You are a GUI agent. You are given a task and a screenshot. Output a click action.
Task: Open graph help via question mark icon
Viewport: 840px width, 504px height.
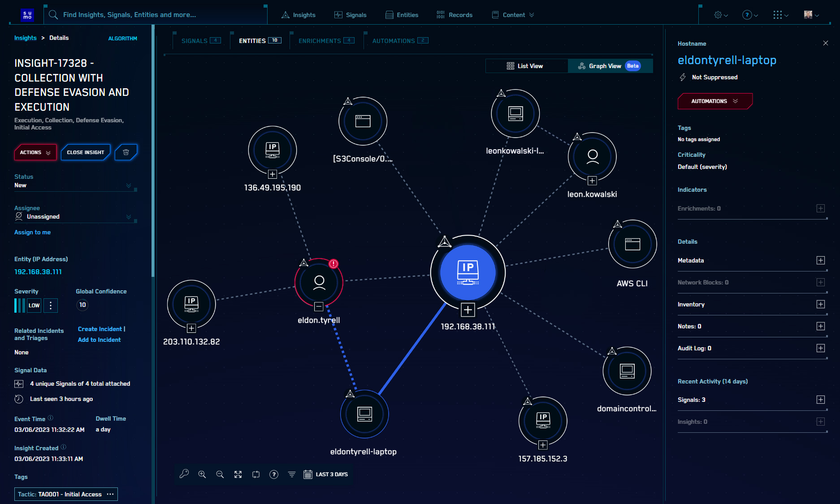(274, 474)
